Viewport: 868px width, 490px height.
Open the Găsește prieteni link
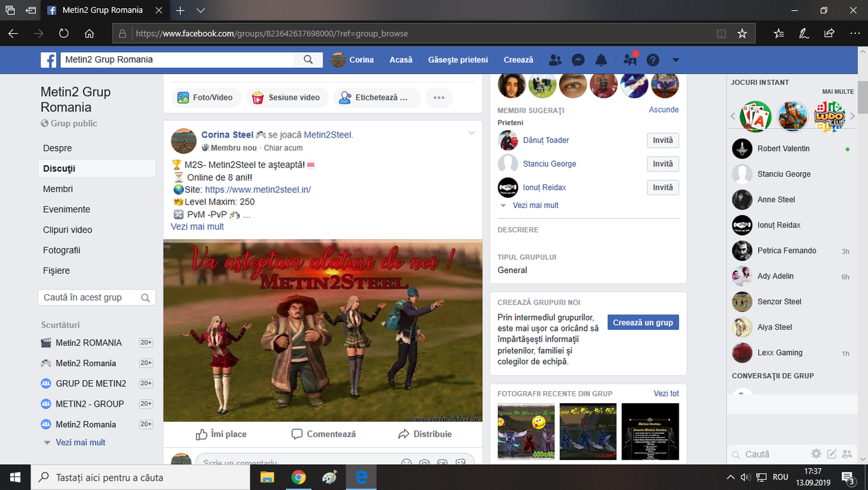click(458, 60)
